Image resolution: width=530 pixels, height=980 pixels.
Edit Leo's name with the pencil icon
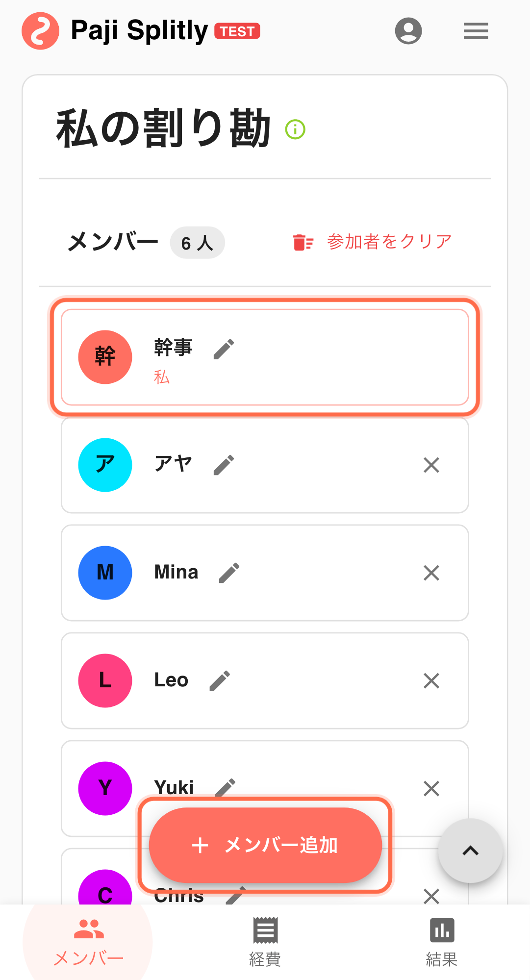[x=220, y=680]
